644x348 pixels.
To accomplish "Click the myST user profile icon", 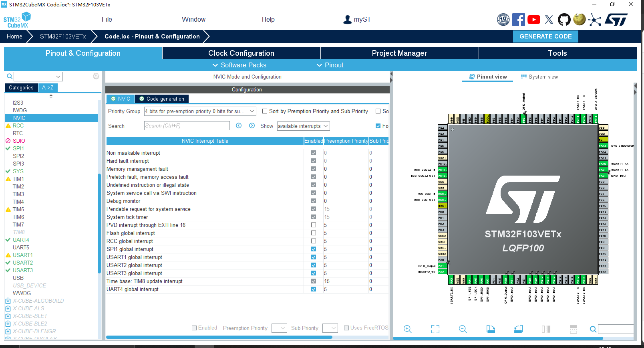I will coord(347,19).
